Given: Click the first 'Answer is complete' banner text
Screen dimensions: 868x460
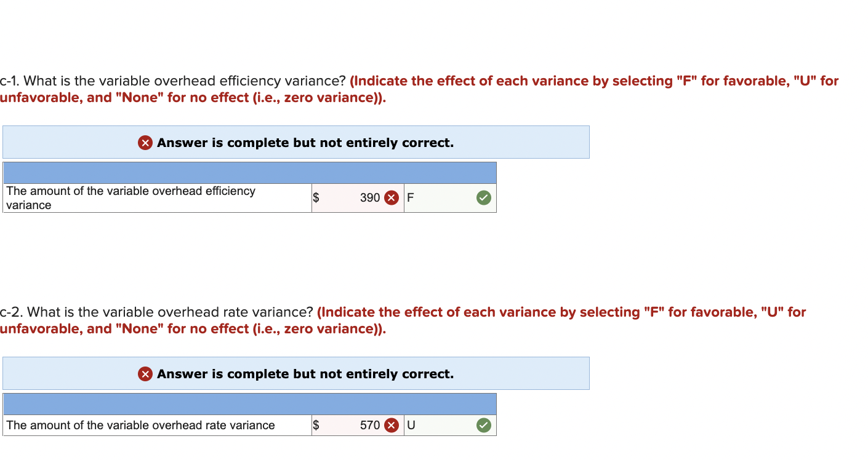Looking at the screenshot, I should (x=306, y=142).
